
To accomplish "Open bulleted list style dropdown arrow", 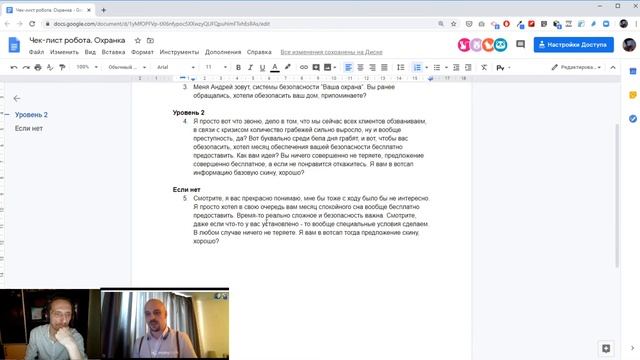I will pyautogui.click(x=446, y=67).
